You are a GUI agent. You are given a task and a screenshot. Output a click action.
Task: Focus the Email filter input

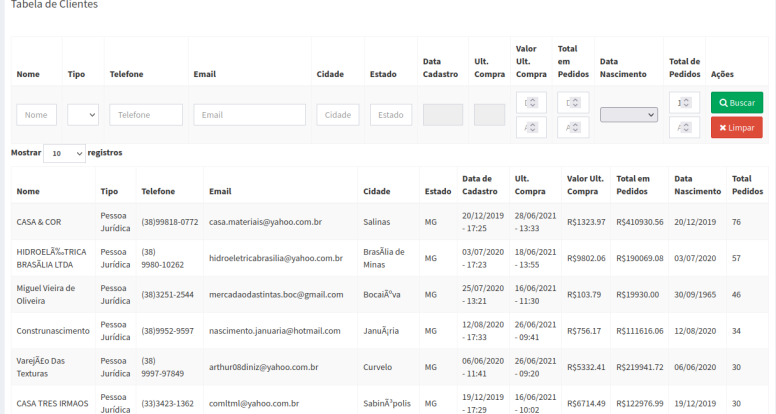pyautogui.click(x=249, y=115)
